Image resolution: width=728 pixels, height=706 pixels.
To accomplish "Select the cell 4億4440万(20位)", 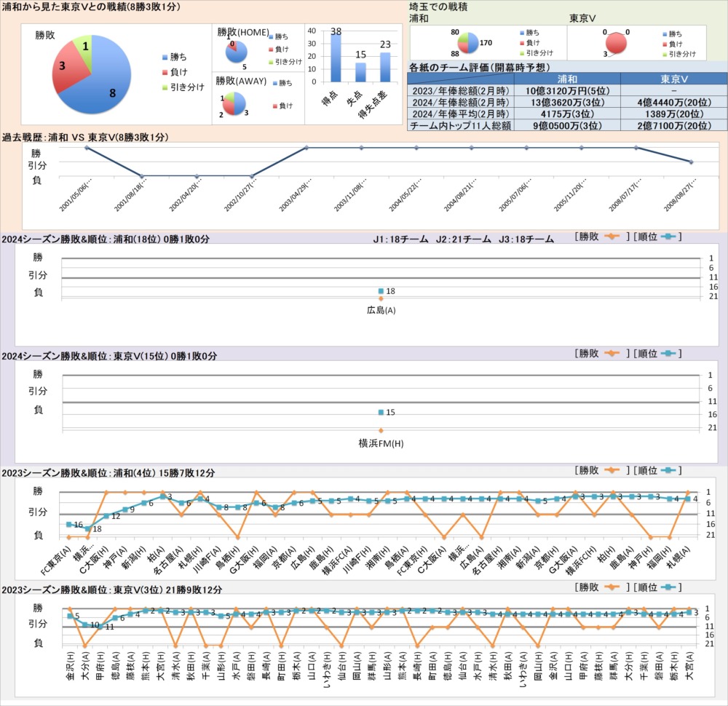I will click(x=674, y=102).
